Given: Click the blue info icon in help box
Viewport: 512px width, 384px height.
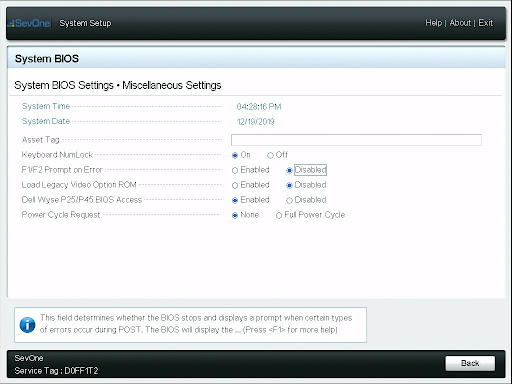Looking at the screenshot, I should point(27,325).
